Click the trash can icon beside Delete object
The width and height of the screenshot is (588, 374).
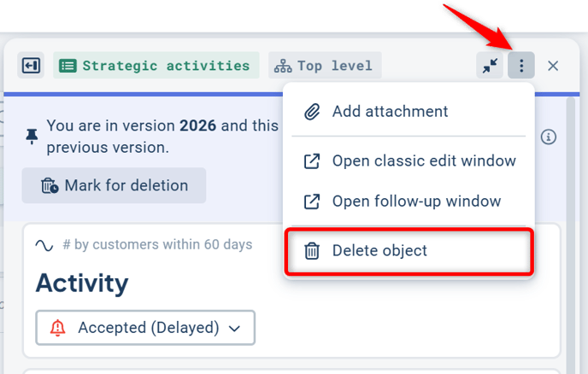click(313, 251)
